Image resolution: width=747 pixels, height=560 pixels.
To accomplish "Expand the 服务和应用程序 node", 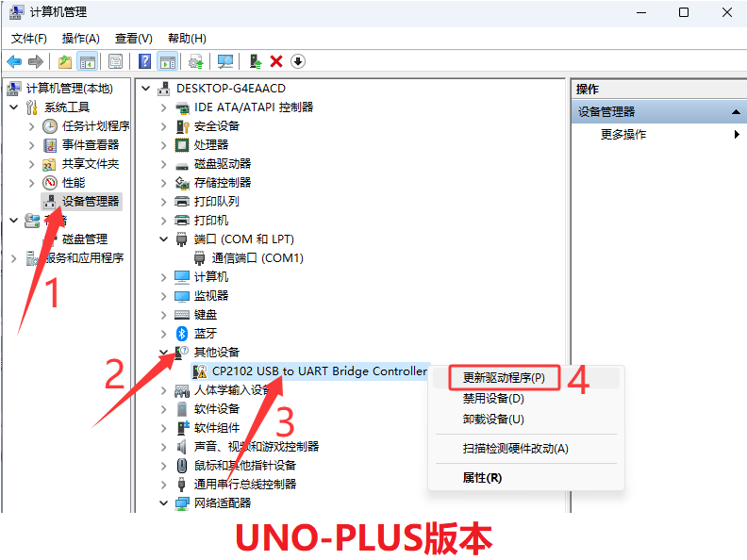I will (x=14, y=258).
